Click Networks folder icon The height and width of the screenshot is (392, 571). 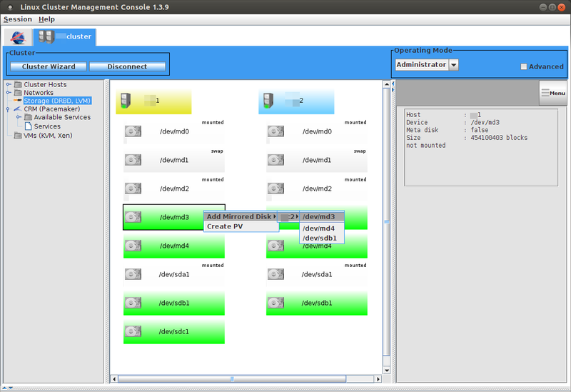click(x=18, y=93)
